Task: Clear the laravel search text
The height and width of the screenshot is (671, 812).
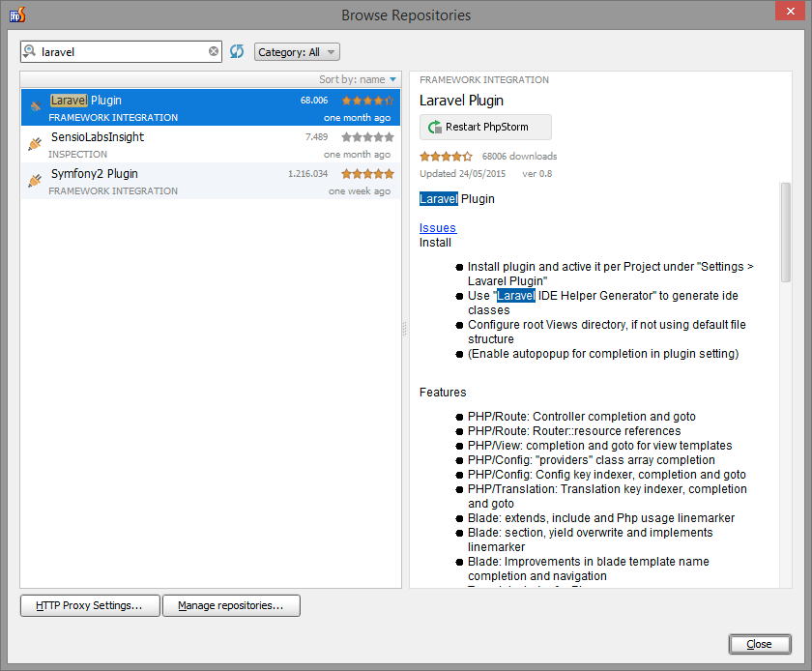Action: point(214,51)
